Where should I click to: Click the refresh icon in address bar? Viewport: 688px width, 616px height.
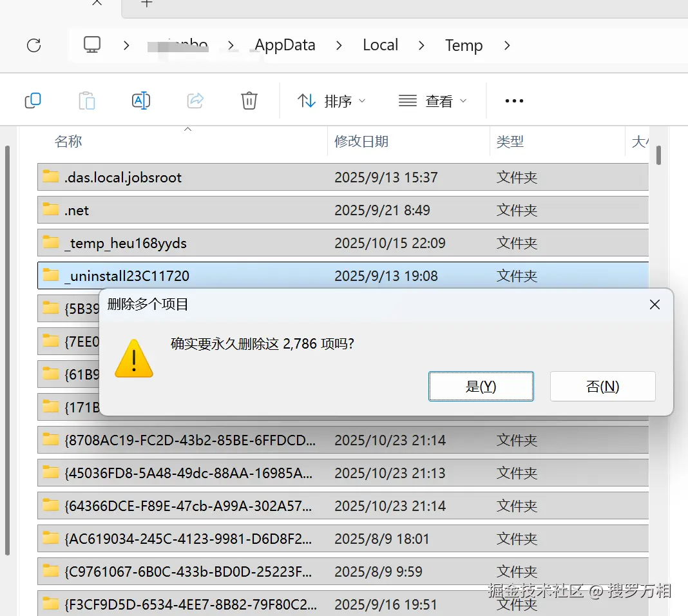[x=33, y=45]
